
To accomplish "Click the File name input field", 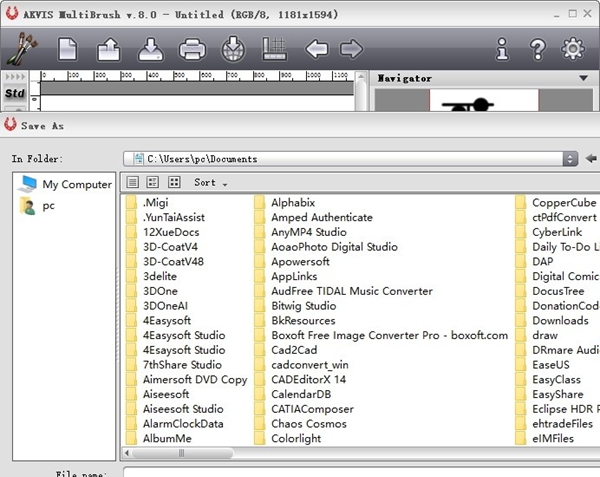I will 362,472.
